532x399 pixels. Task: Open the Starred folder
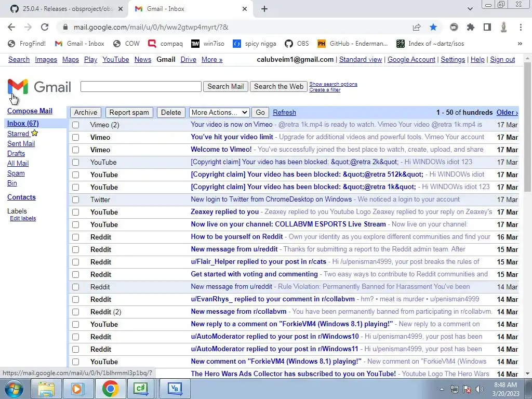tap(18, 134)
